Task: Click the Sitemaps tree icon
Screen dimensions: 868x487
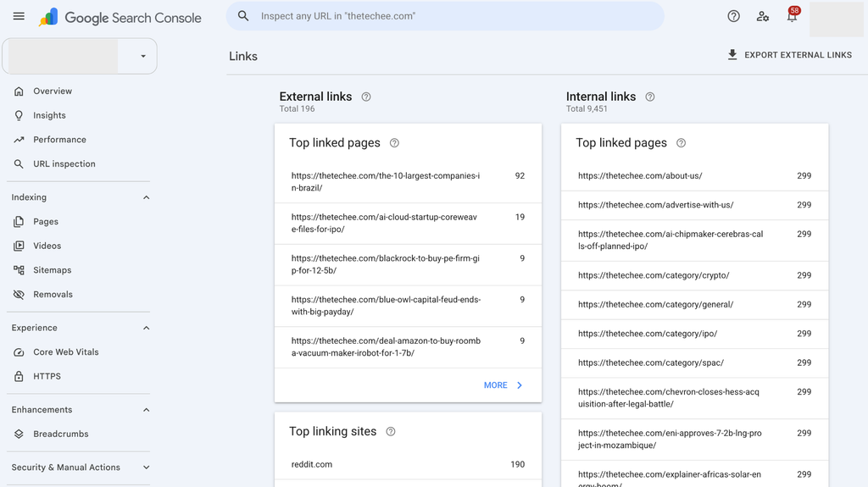Action: pyautogui.click(x=19, y=270)
